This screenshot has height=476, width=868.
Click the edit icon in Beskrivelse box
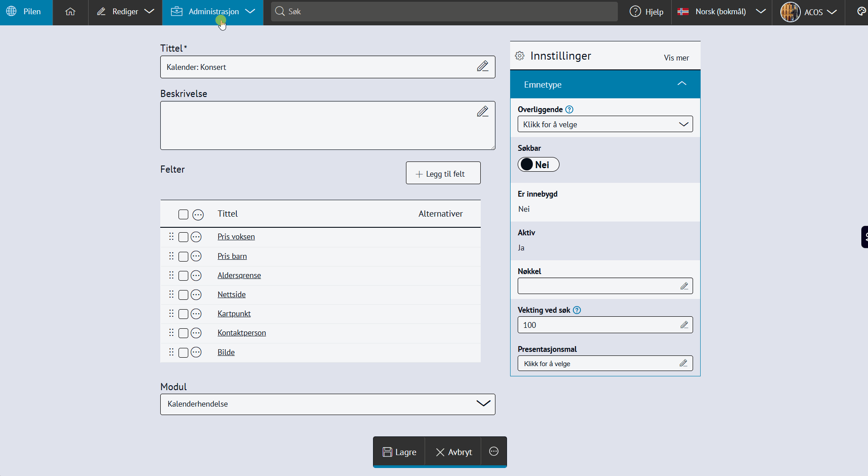(x=483, y=112)
